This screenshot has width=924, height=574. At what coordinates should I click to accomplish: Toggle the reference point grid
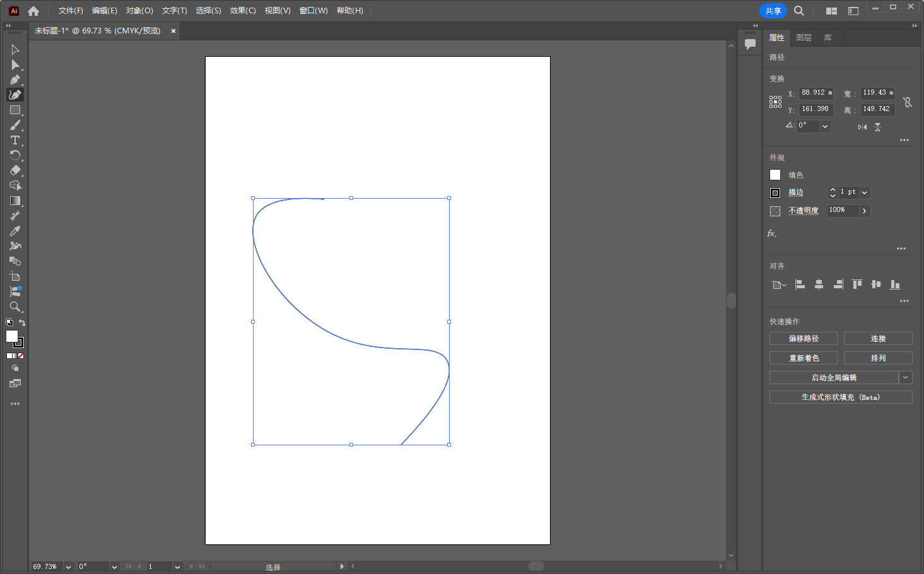775,102
